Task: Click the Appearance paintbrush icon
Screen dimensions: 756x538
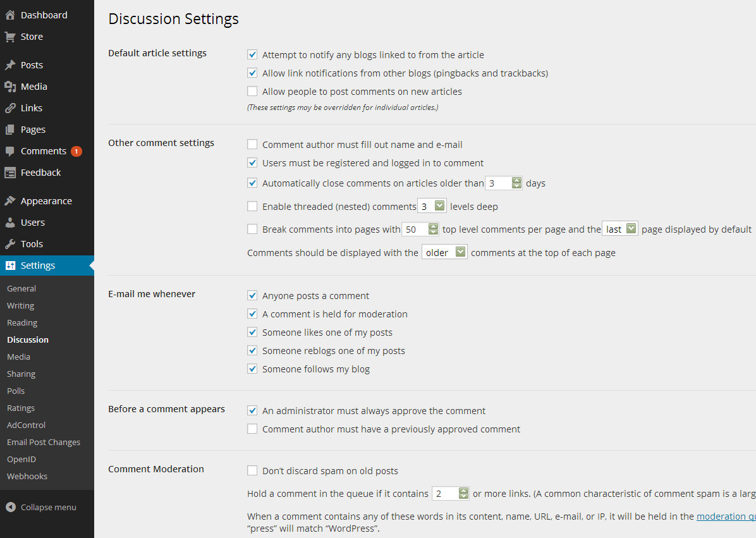Action: (10, 201)
